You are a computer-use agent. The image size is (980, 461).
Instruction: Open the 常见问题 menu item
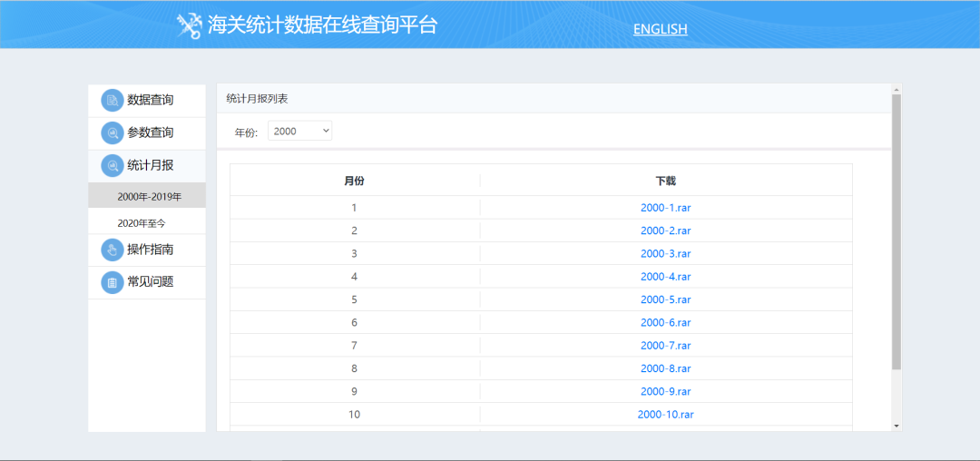[x=147, y=282]
